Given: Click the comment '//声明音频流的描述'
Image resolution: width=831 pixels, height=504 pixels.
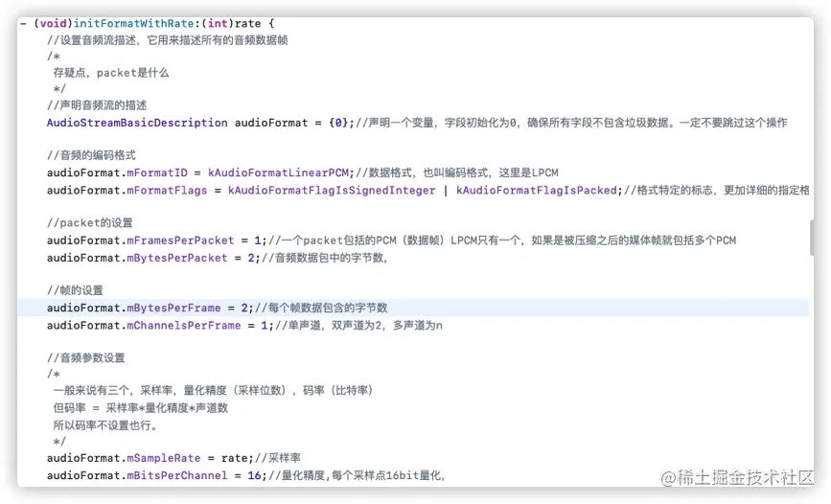Looking at the screenshot, I should 97,105.
